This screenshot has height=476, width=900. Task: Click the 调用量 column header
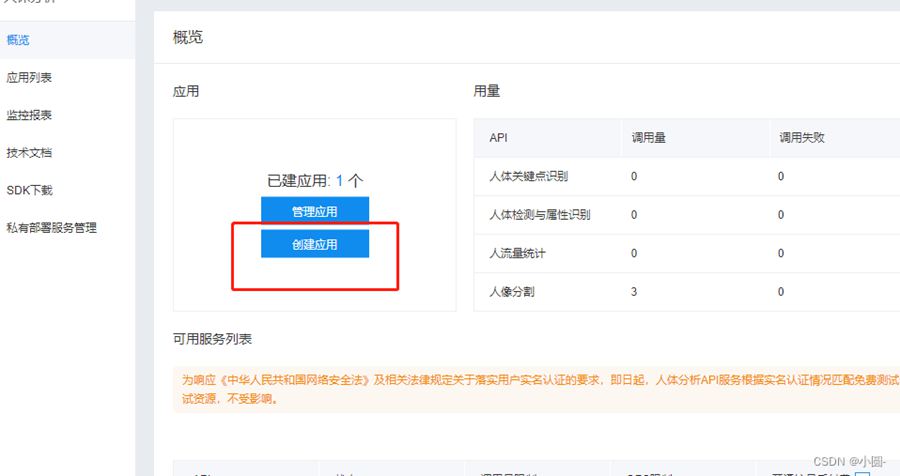point(648,138)
